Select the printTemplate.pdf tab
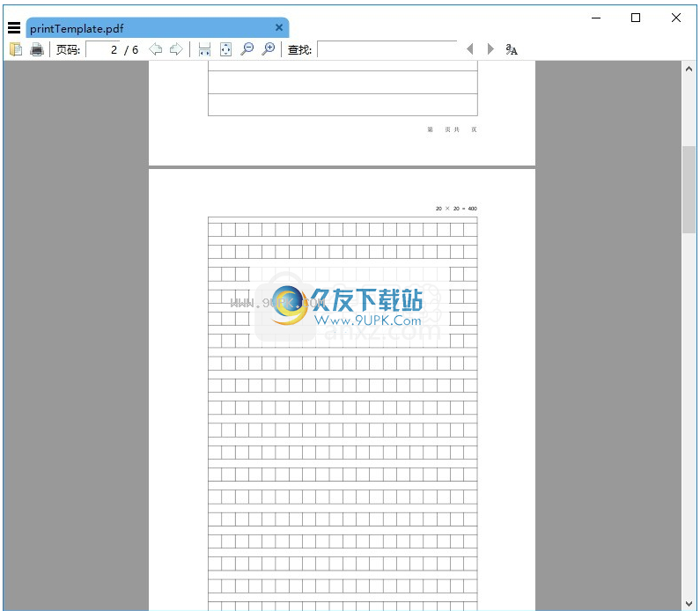This screenshot has height=611, width=700. pos(157,28)
